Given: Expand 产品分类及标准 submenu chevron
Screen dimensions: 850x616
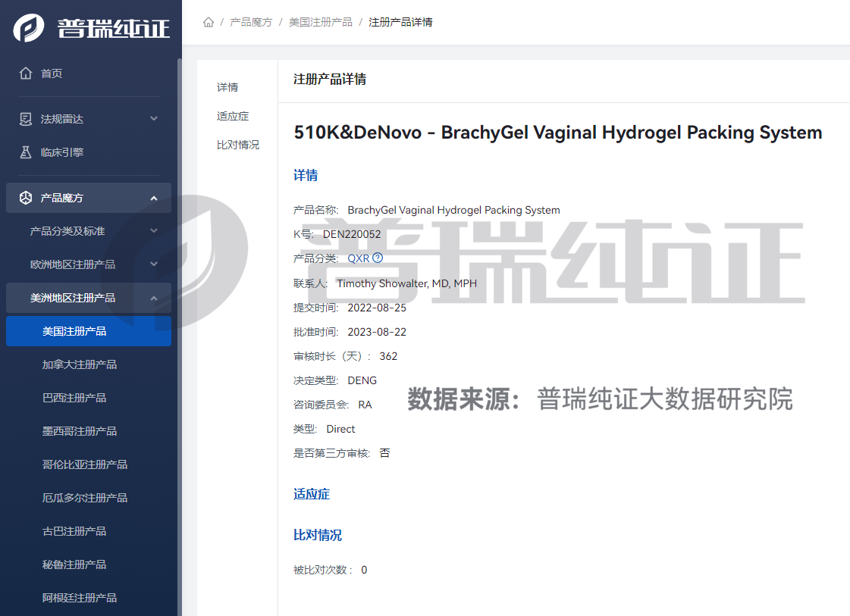Looking at the screenshot, I should (154, 231).
